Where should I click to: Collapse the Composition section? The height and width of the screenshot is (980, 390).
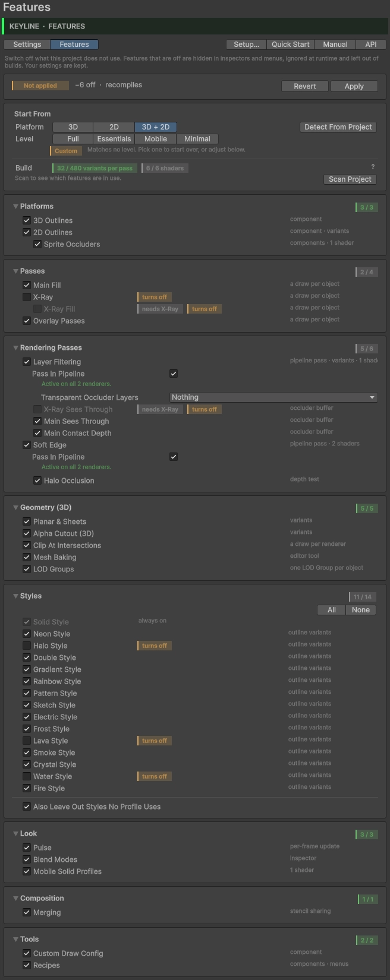pyautogui.click(x=16, y=899)
